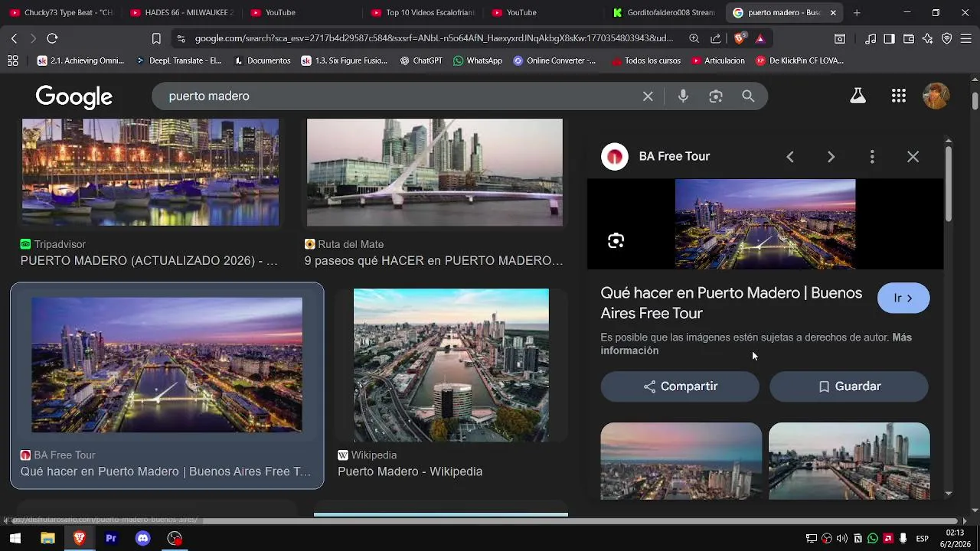Open Brave Rewards triangle icon

pos(759,38)
